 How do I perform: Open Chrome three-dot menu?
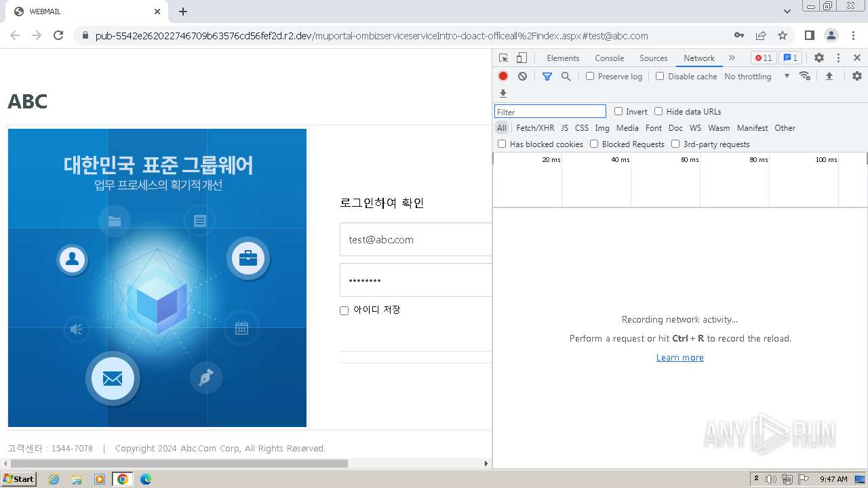pos(853,35)
